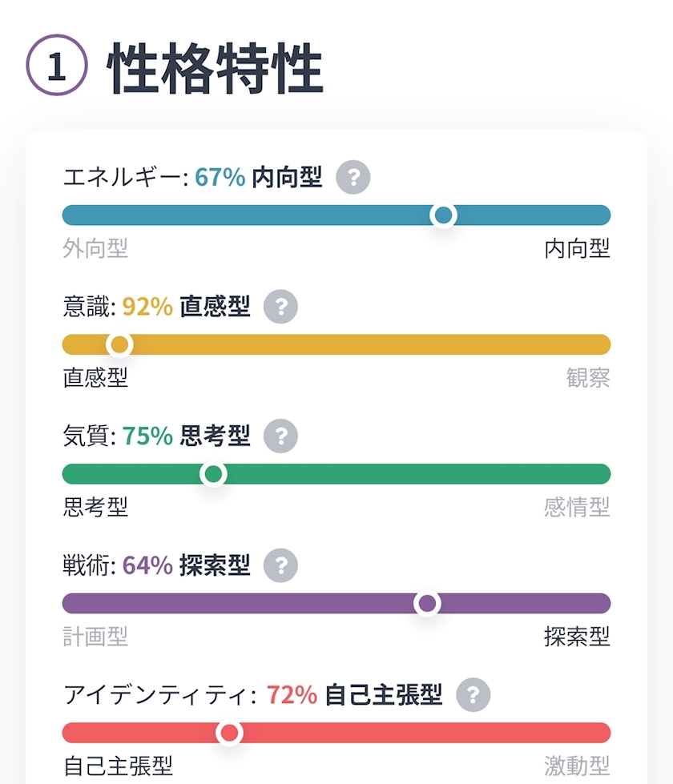Select the 計画型 label under purple bar

95,637
